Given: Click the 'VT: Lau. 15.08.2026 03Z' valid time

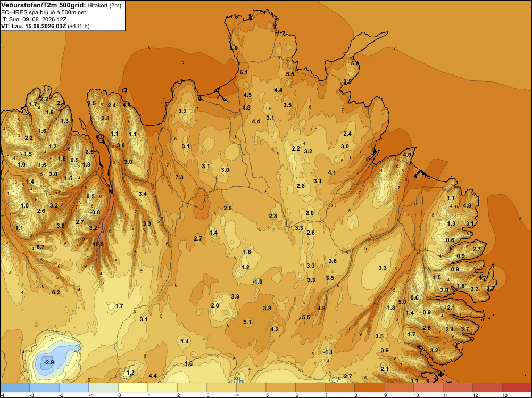Looking at the screenshot, I should pyautogui.click(x=34, y=26).
